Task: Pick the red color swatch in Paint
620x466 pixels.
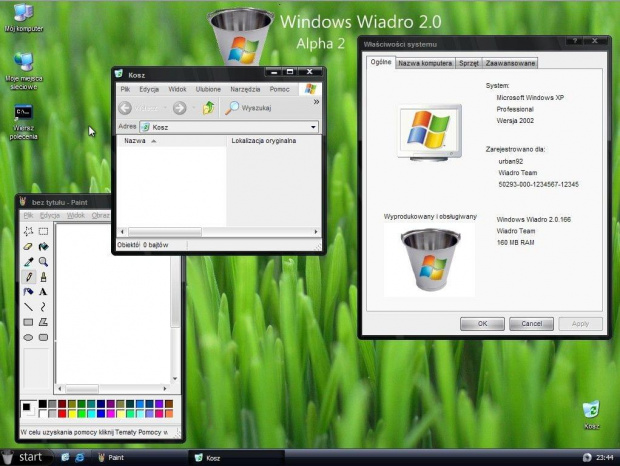Action: (62, 413)
